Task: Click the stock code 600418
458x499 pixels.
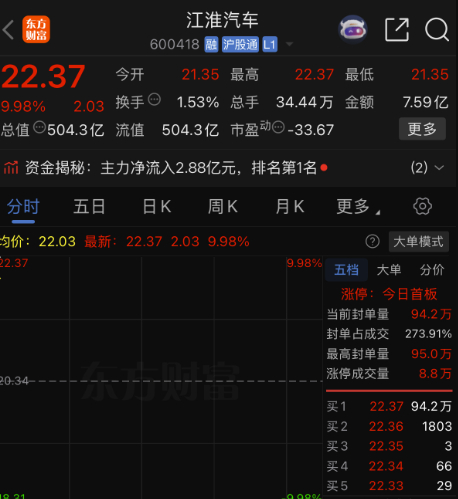Action: click(x=174, y=44)
